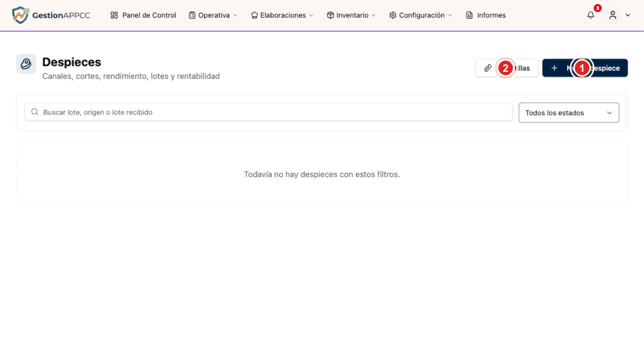Click the Inventario box icon
Viewport: 644px width, 362px height.
tap(331, 15)
